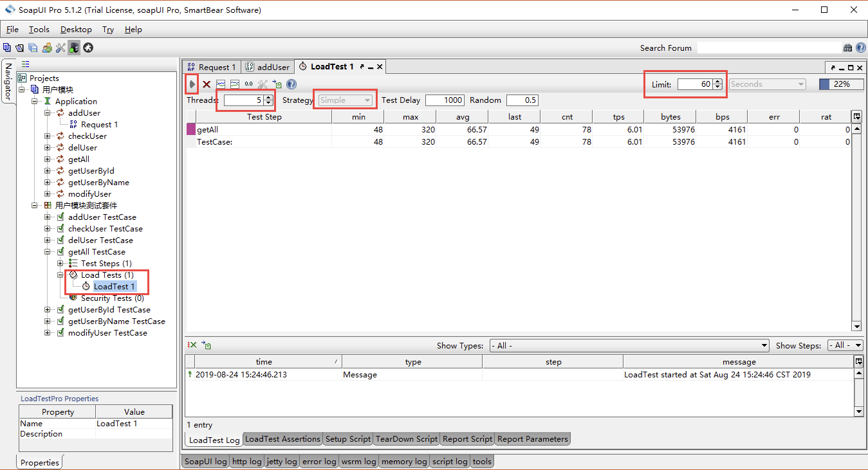This screenshot has height=470, width=868.
Task: Click the save all projects icon
Action: [33, 48]
